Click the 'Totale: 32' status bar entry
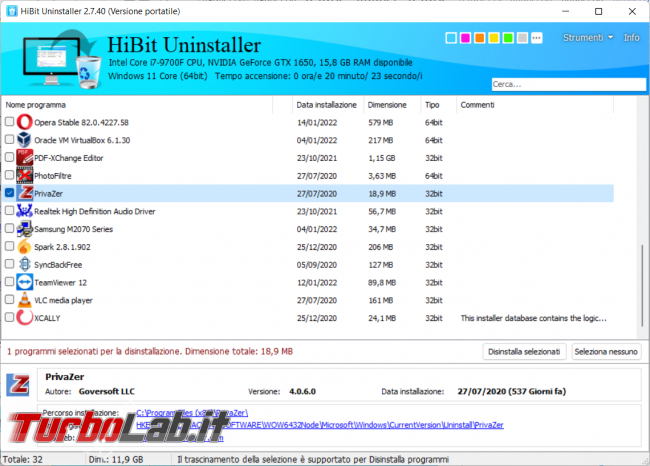 coord(23,459)
